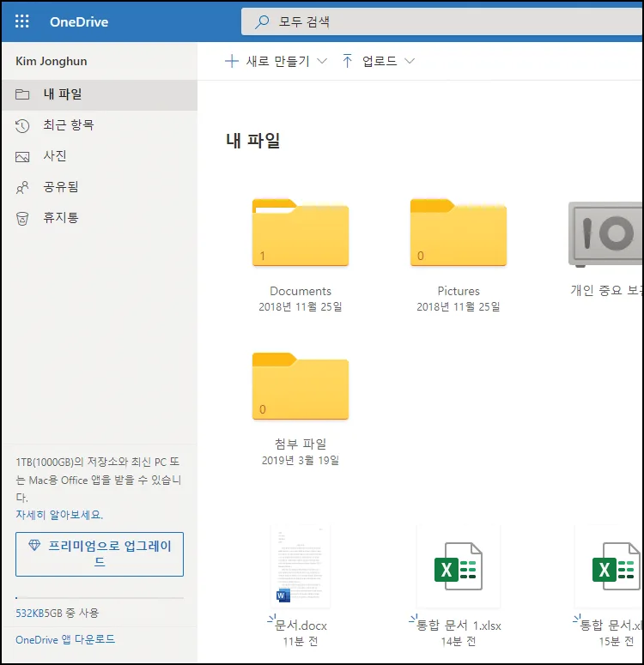Select 내 파일 in the sidebar
Viewport: 644px width, 665px height.
[x=100, y=94]
